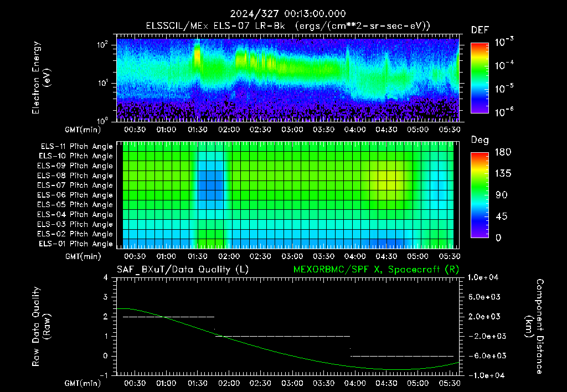The image size is (567, 392).
Task: Click the 01:30 tick under the spectrogram
Action: tap(198, 130)
